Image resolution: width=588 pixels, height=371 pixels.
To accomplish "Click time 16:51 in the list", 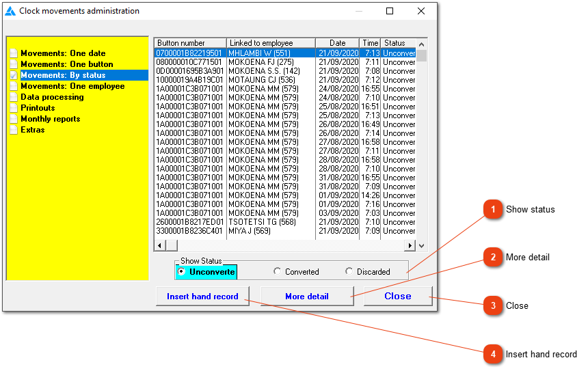I will 371,107.
